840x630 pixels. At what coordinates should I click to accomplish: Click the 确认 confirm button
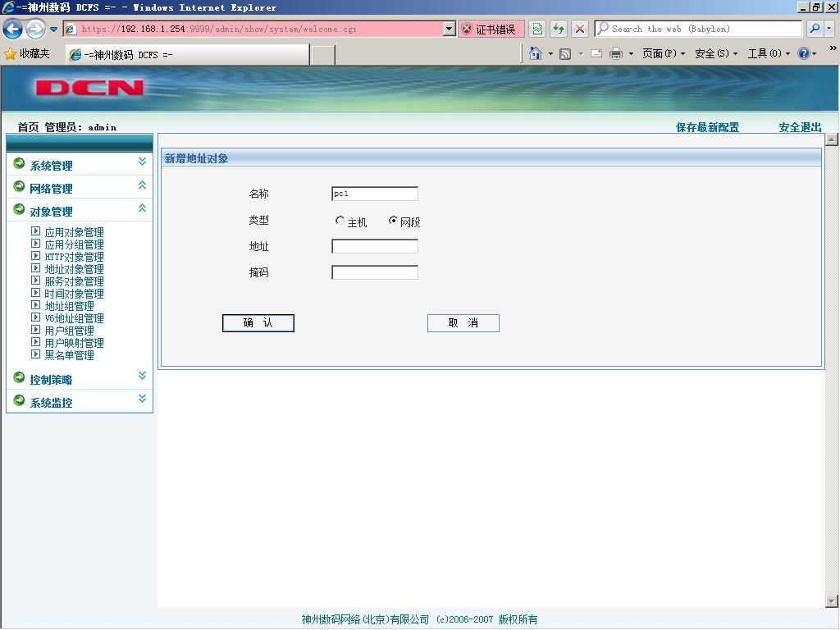258,323
